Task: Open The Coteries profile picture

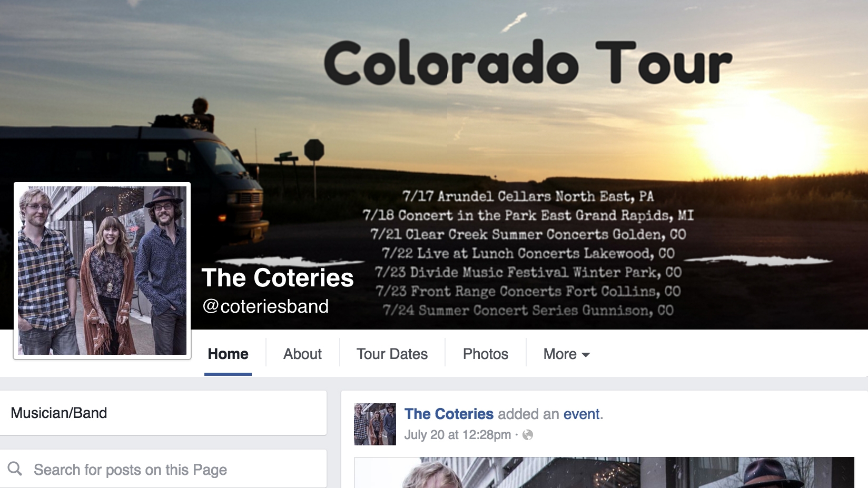Action: (x=102, y=271)
